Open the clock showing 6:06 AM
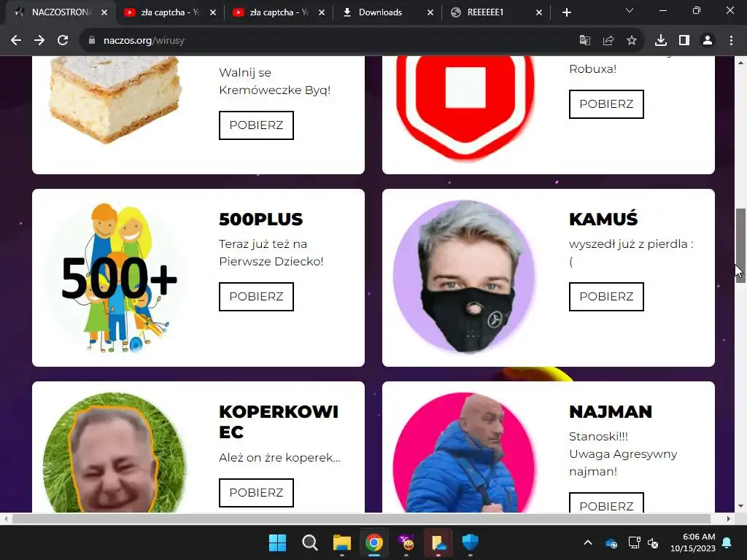This screenshot has width=747, height=560. click(x=693, y=542)
